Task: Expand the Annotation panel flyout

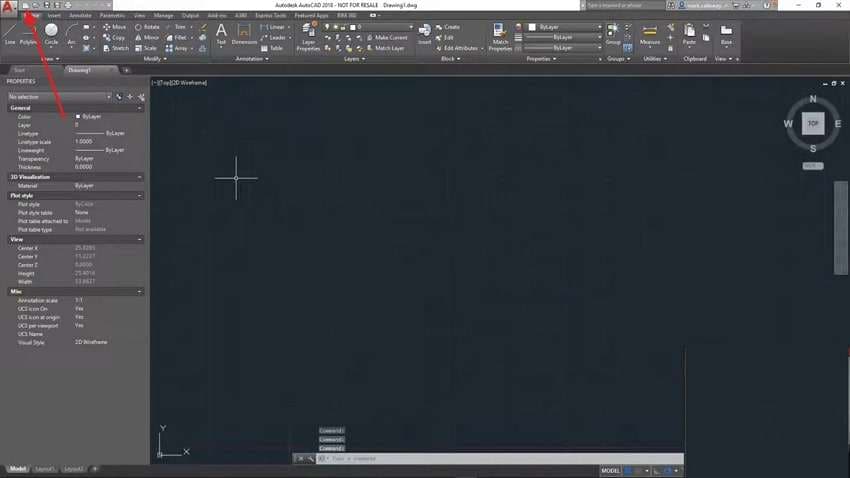Action: pos(252,59)
